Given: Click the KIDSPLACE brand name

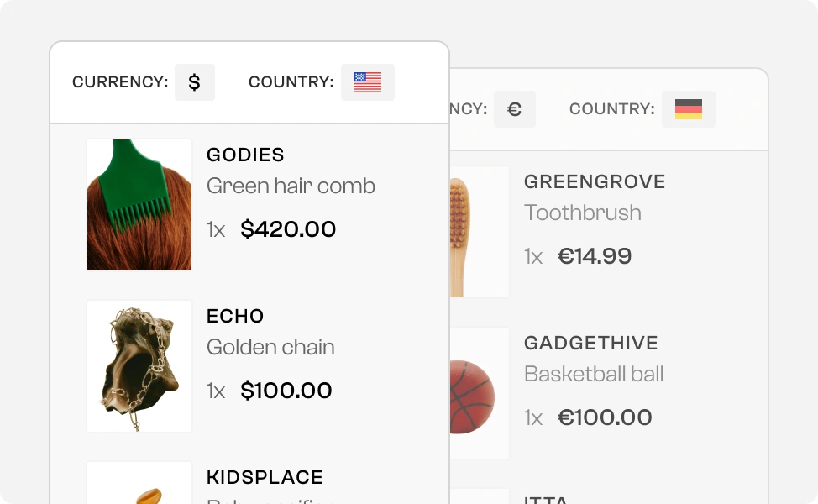Looking at the screenshot, I should point(265,477).
